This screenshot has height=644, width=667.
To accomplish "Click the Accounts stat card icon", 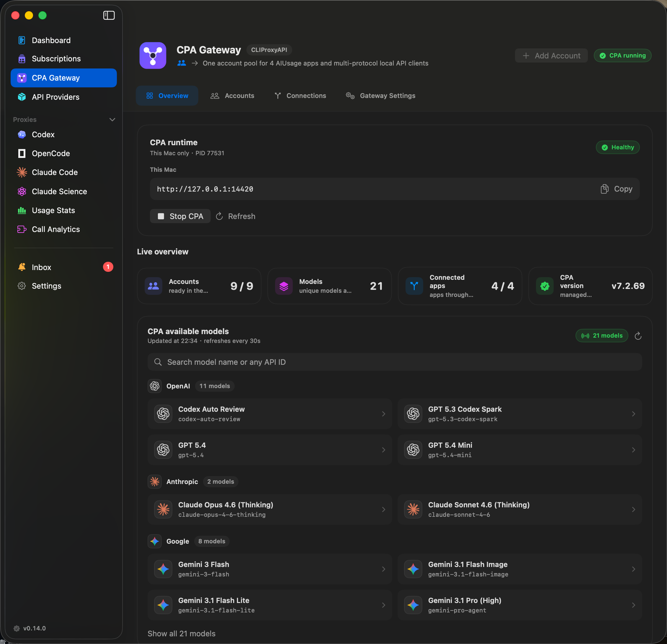I will coord(153,286).
